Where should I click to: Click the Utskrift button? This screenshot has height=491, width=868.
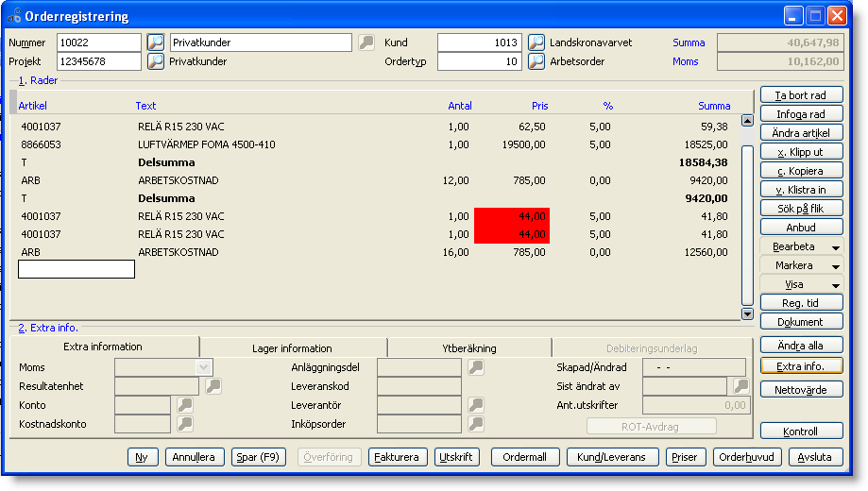pos(457,457)
